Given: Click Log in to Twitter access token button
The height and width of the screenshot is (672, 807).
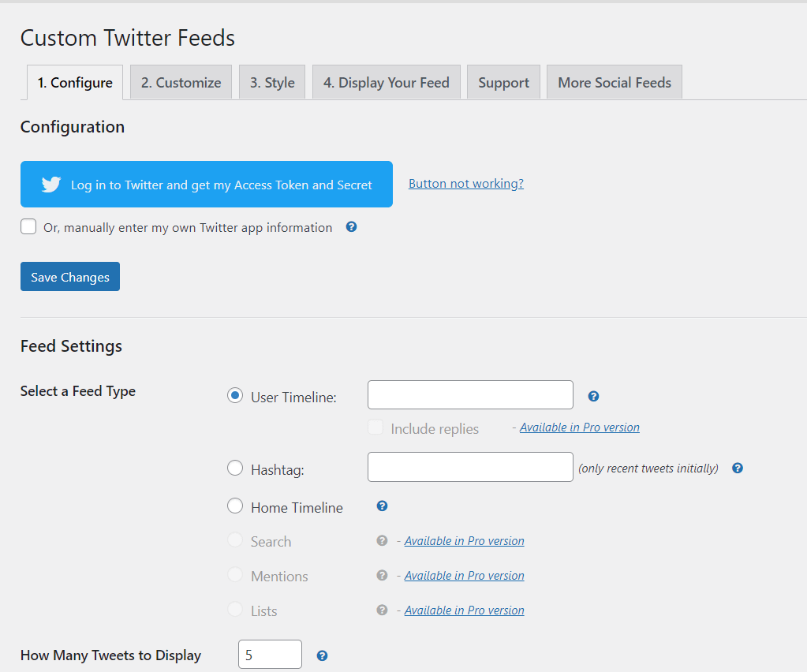Looking at the screenshot, I should (207, 185).
